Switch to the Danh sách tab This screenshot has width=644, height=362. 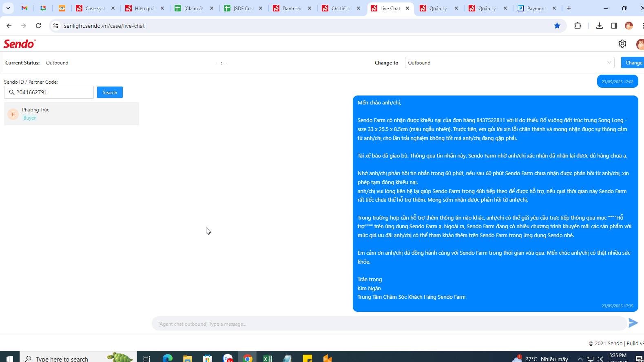292,8
